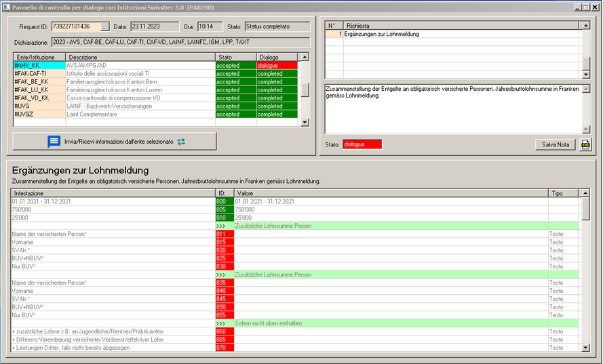
Task: Click the first Zusätzliche Lohnsumme Person section row
Action: (390, 226)
